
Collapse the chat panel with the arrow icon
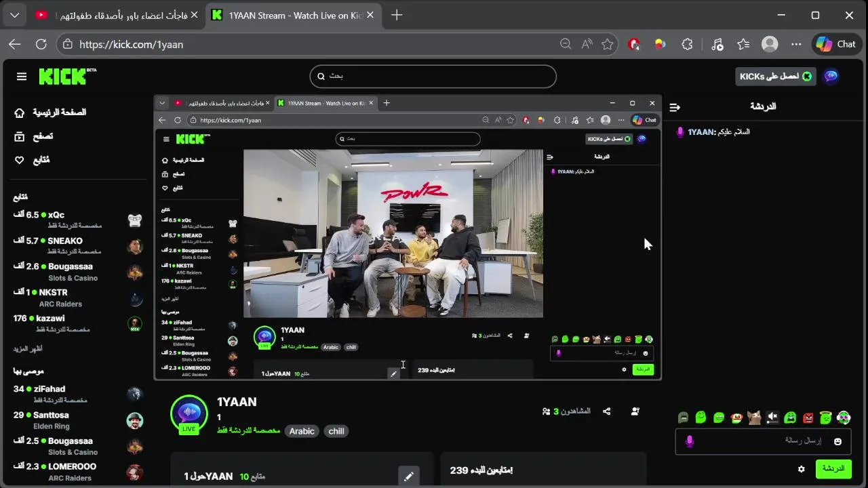(675, 107)
